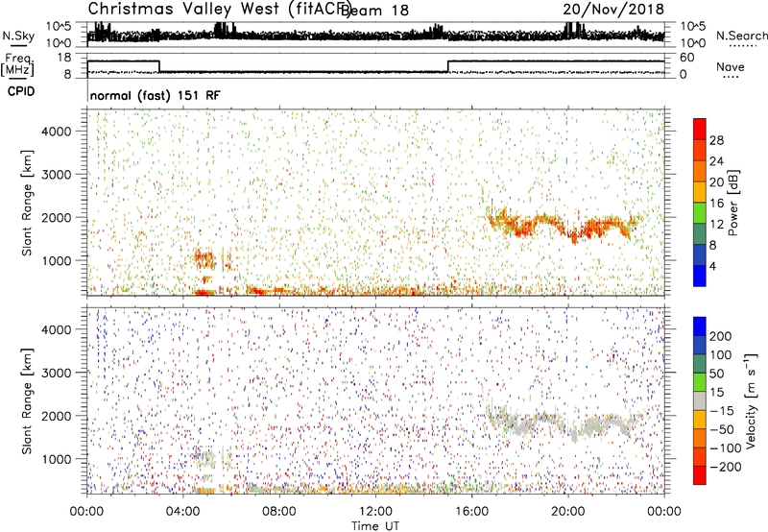This screenshot has width=768, height=532.
Task: Click the "18" tick on frequency axis
Action: [64, 58]
